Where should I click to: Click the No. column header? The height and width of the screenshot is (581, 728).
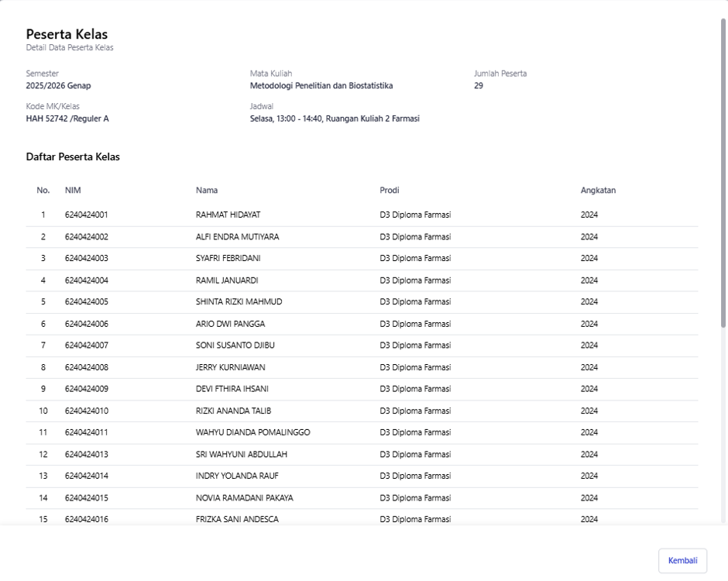point(43,190)
